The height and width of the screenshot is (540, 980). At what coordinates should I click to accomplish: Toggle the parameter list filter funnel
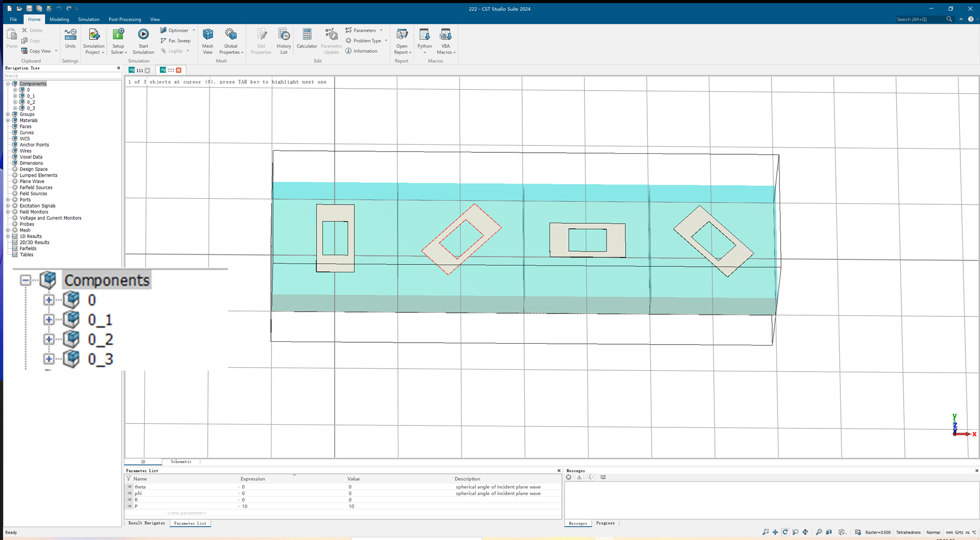click(129, 479)
